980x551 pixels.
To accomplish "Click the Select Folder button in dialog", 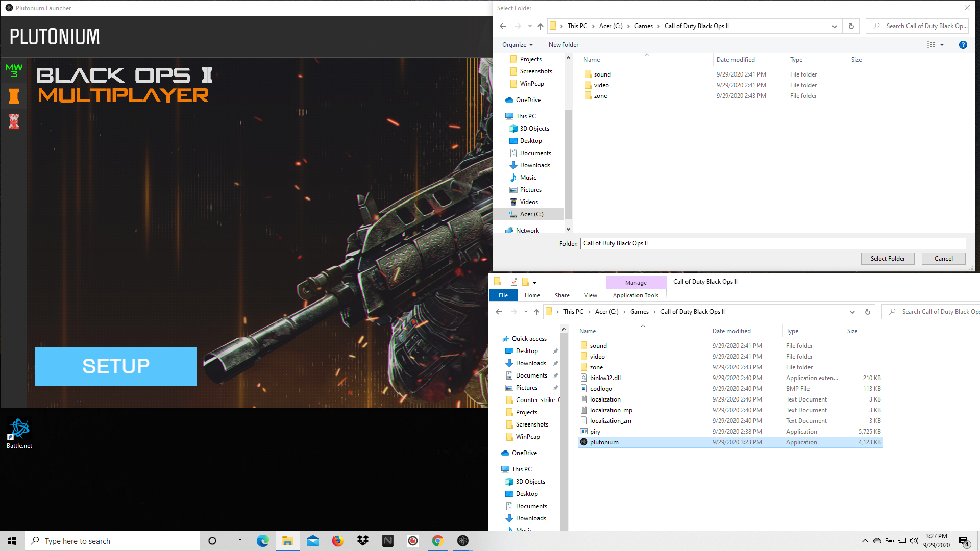I will pos(887,258).
